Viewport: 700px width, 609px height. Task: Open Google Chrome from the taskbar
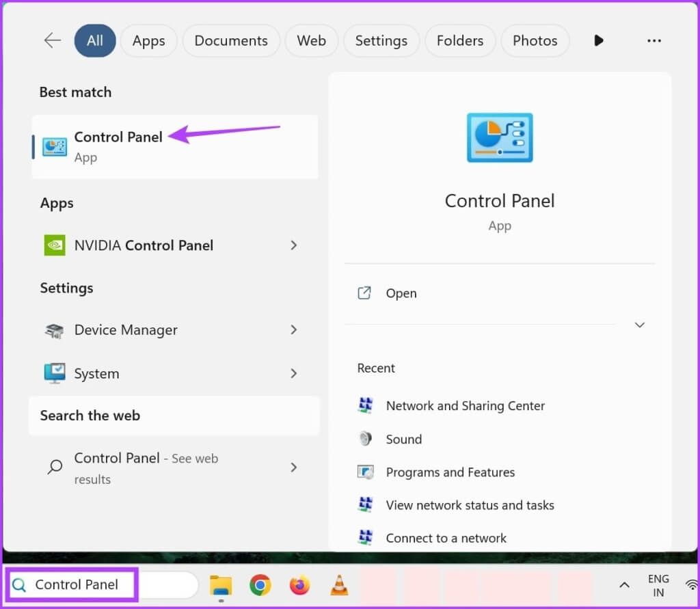260,585
